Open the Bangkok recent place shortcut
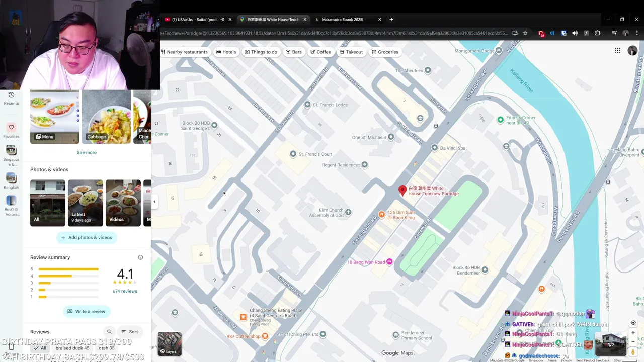 [x=11, y=181]
